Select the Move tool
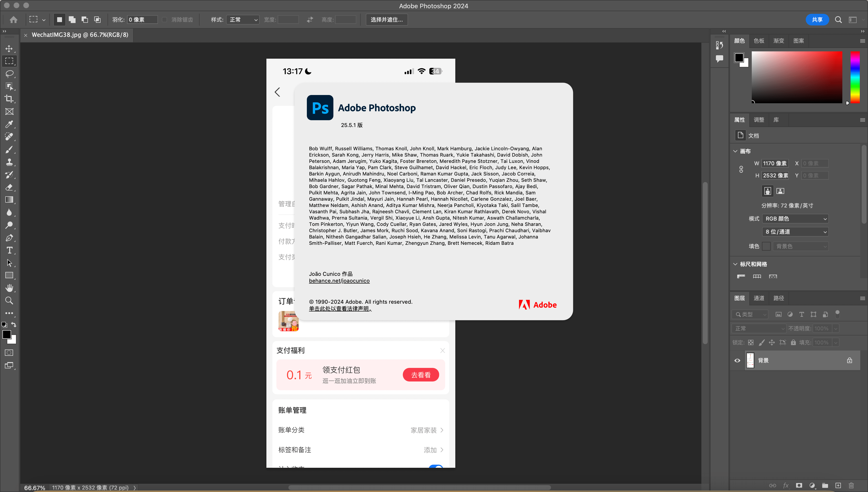This screenshot has height=492, width=868. 9,49
